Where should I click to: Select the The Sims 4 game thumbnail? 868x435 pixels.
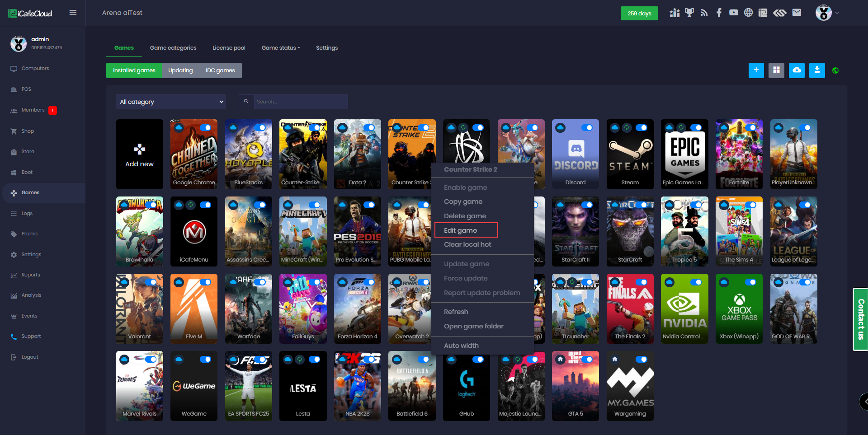739,232
